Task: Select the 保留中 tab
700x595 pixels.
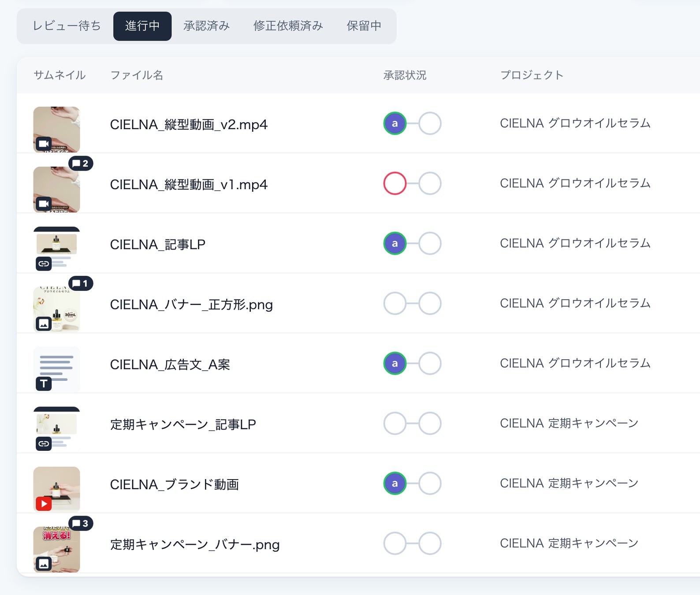Action: click(364, 26)
